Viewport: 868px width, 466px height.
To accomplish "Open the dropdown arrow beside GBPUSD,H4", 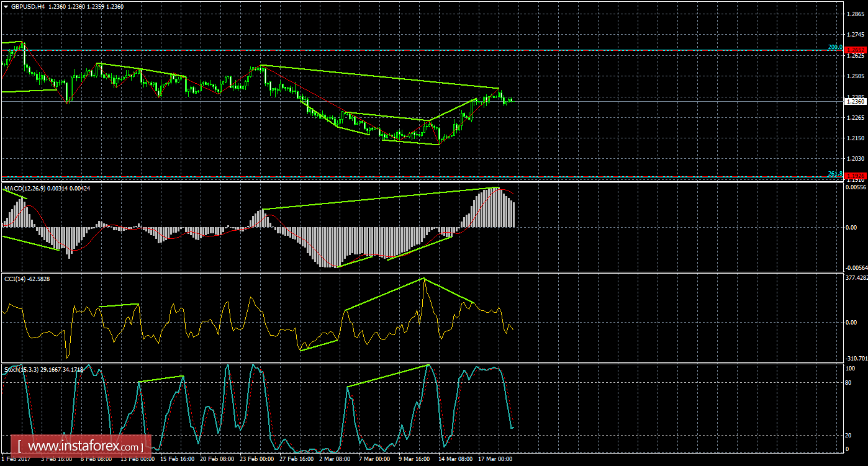I will coord(6,6).
